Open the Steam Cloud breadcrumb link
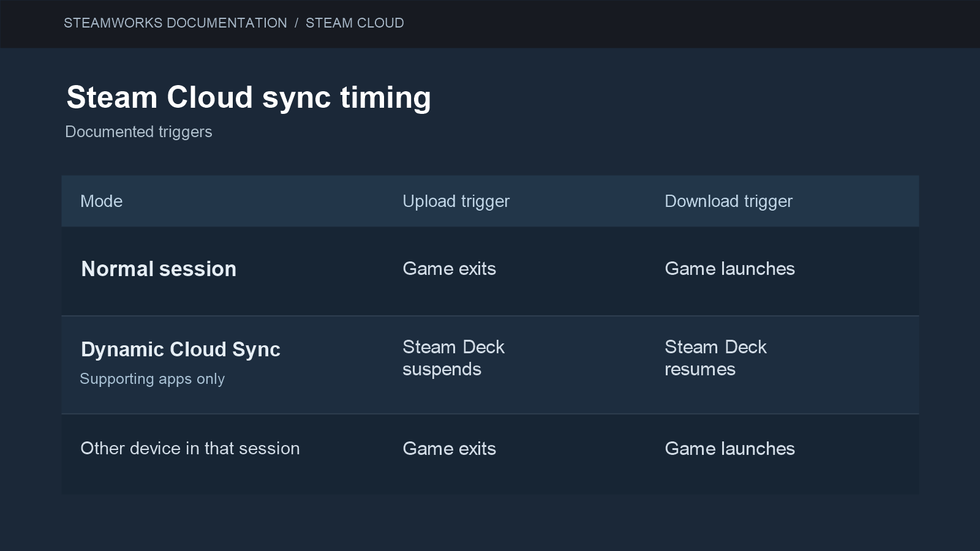The height and width of the screenshot is (551, 980). 355,23
